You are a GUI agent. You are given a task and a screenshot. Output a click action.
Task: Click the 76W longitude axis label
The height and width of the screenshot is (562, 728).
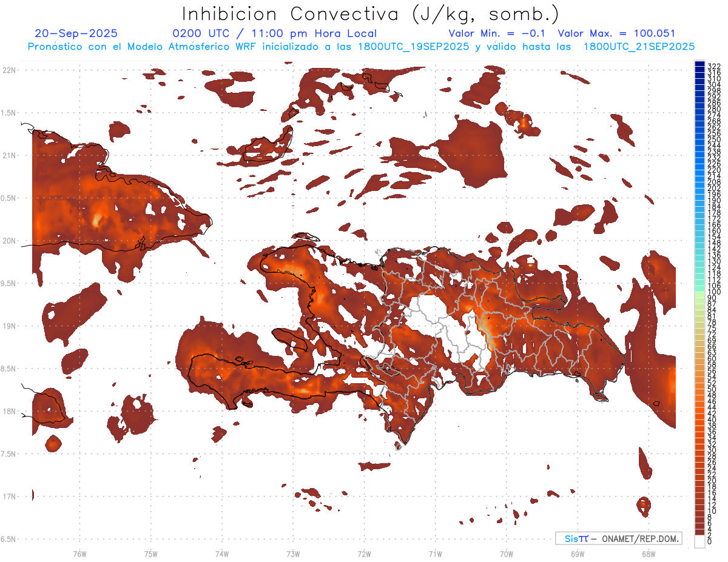click(x=79, y=553)
